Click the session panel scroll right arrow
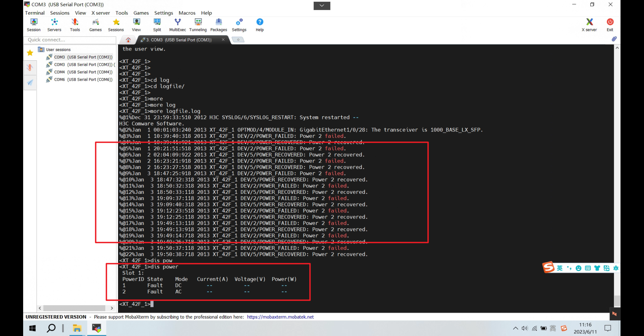The height and width of the screenshot is (336, 644). 112,308
